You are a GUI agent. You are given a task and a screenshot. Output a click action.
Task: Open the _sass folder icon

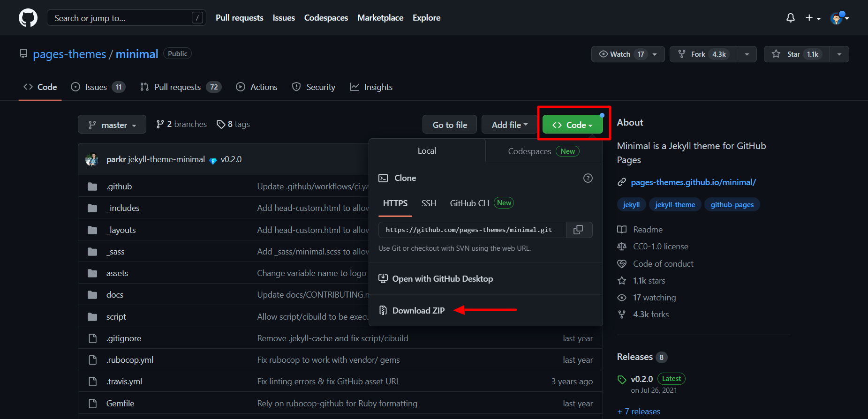(92, 252)
